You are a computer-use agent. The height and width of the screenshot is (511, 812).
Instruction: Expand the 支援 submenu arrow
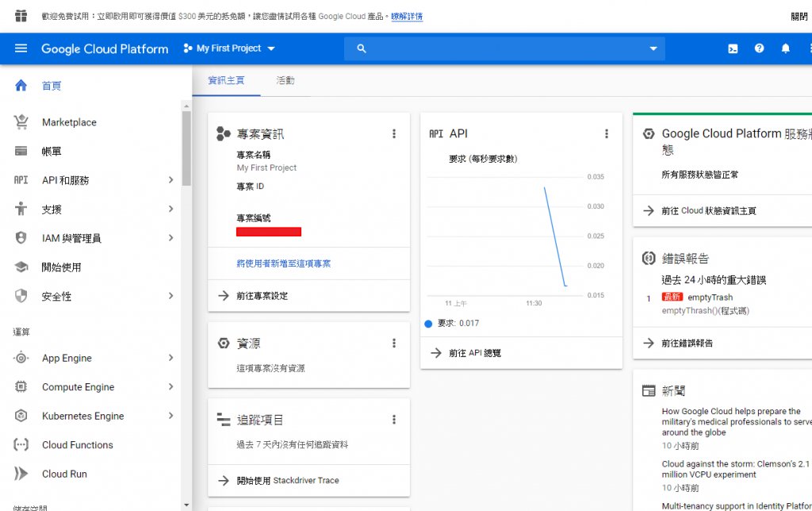[171, 209]
